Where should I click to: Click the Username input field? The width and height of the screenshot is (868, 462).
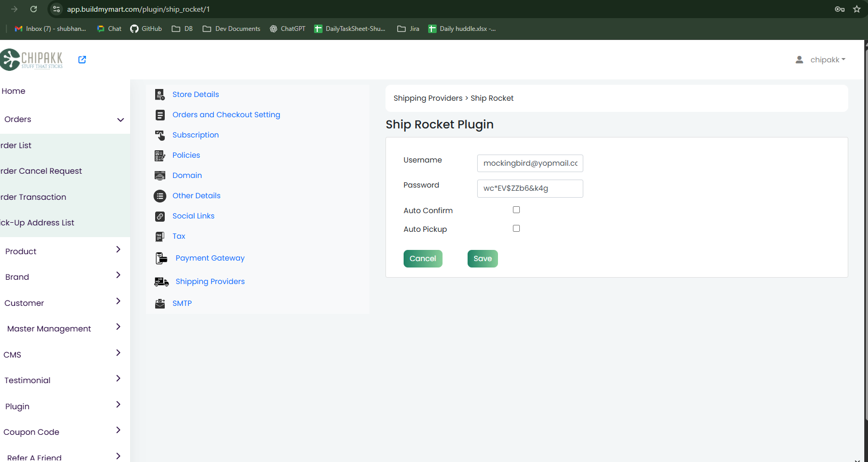click(530, 163)
